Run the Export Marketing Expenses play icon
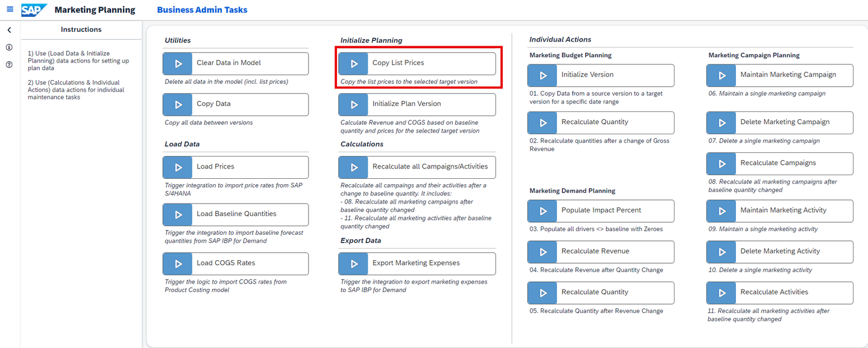This screenshot has width=868, height=348. pyautogui.click(x=354, y=263)
